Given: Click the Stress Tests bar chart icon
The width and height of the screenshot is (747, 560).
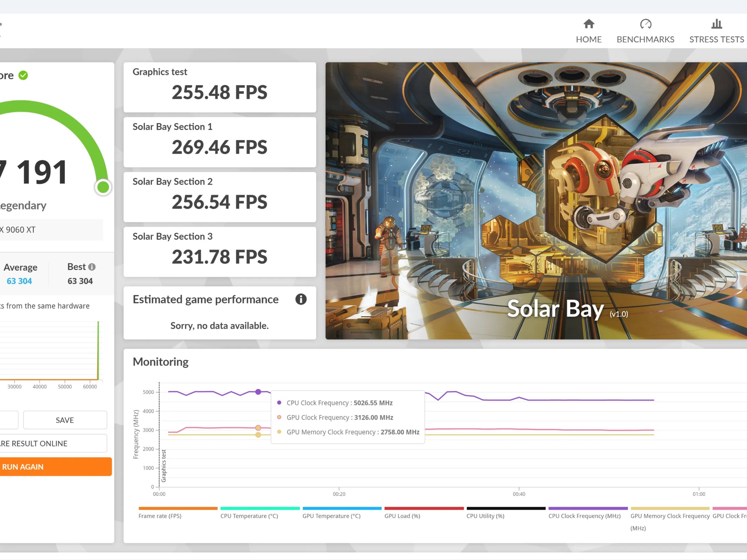Looking at the screenshot, I should click(716, 24).
